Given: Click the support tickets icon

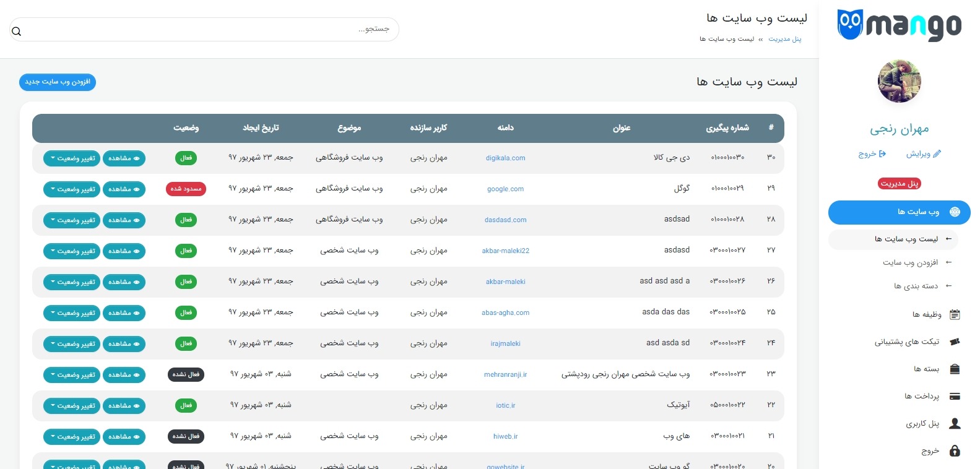Looking at the screenshot, I should [955, 342].
